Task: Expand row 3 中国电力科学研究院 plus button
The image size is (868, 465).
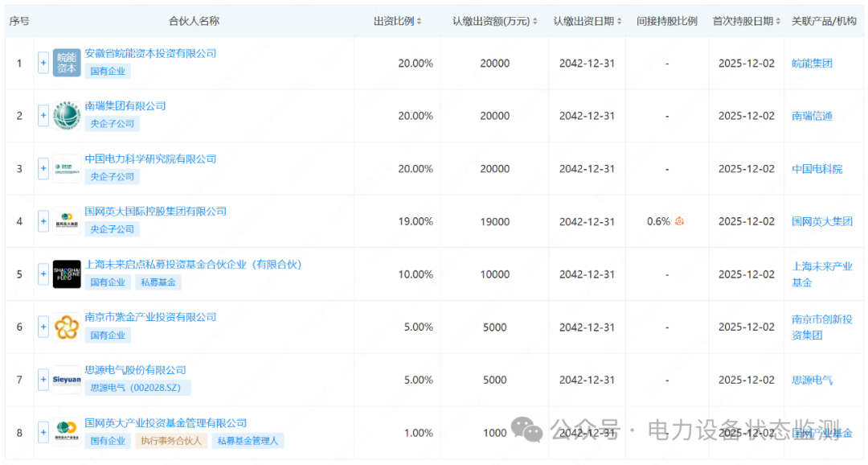Action: [43, 168]
